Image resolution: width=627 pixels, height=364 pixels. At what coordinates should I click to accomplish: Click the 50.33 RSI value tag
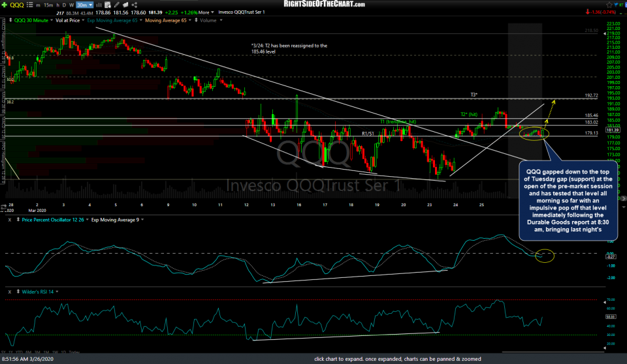pos(611,316)
